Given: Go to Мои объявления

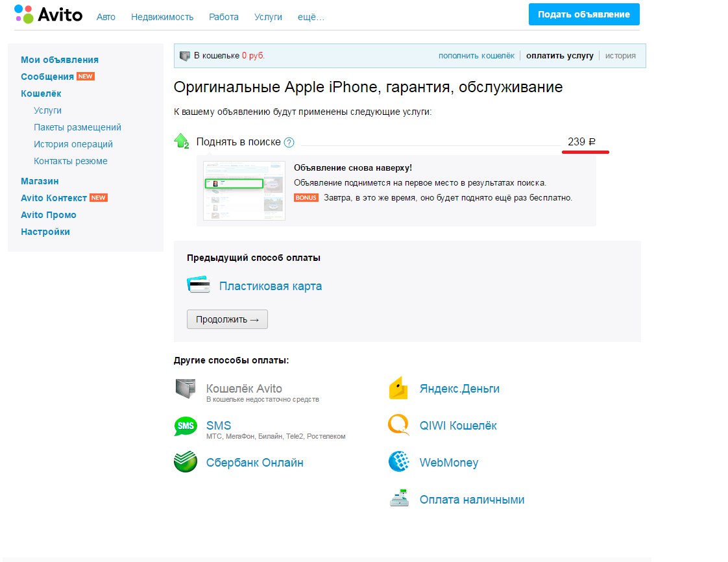Looking at the screenshot, I should (x=60, y=60).
